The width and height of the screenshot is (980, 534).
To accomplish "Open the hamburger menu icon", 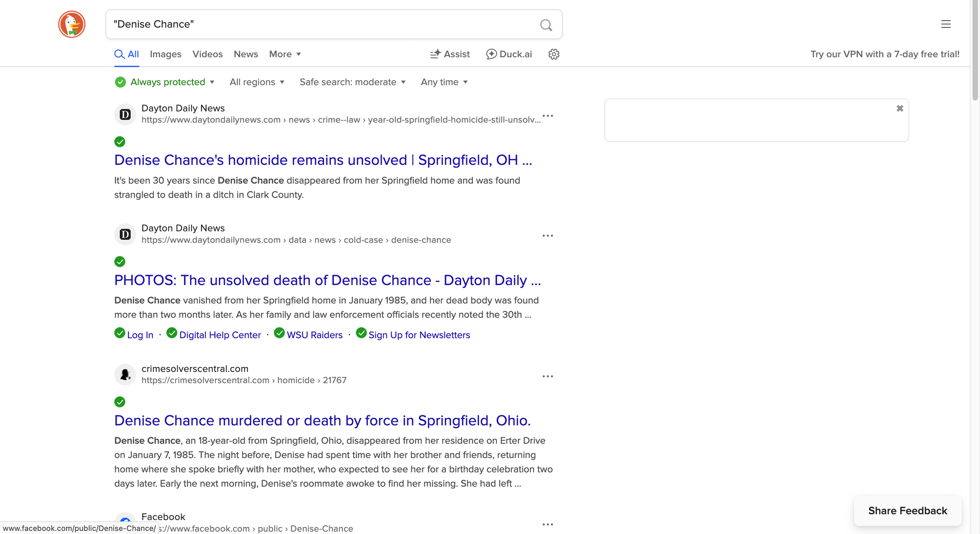I will tap(946, 24).
